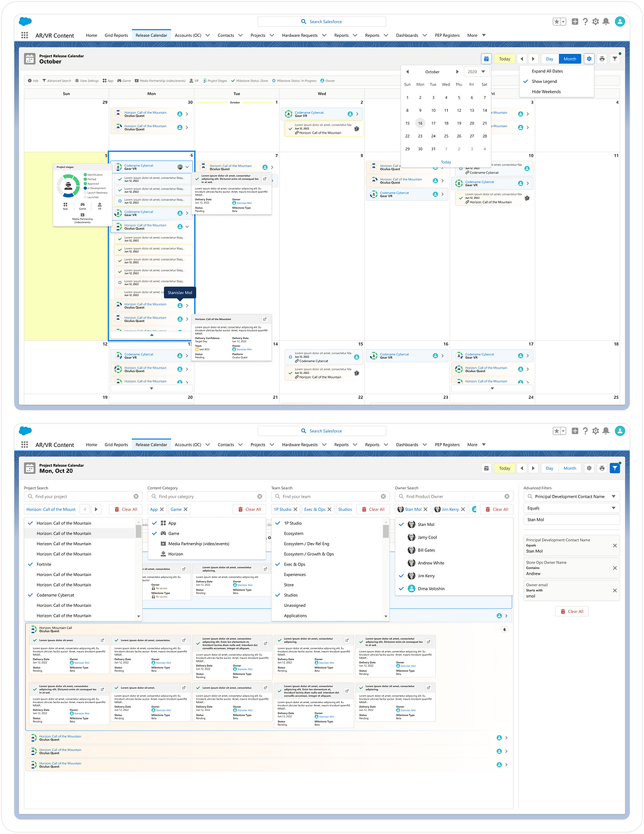The width and height of the screenshot is (644, 834).
Task: Open filter funnel icon in October month view
Action: 615,59
